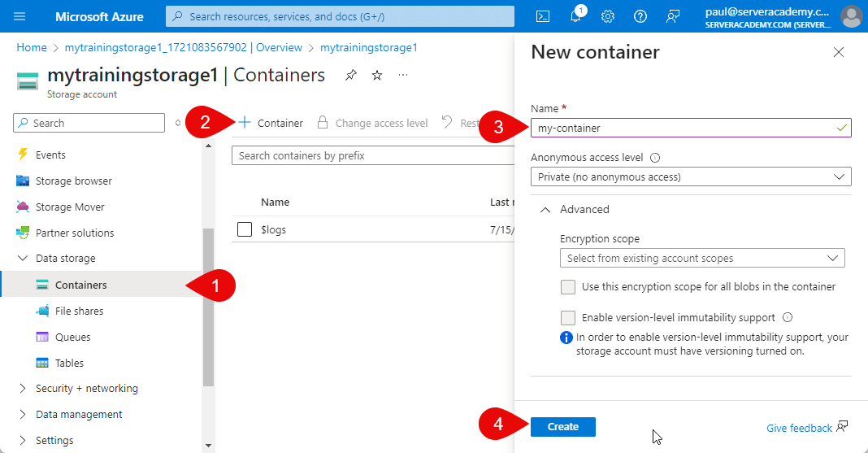Pin mytrainingstorage1 to the dashboard
Screen dimensions: 868x453
click(x=350, y=76)
